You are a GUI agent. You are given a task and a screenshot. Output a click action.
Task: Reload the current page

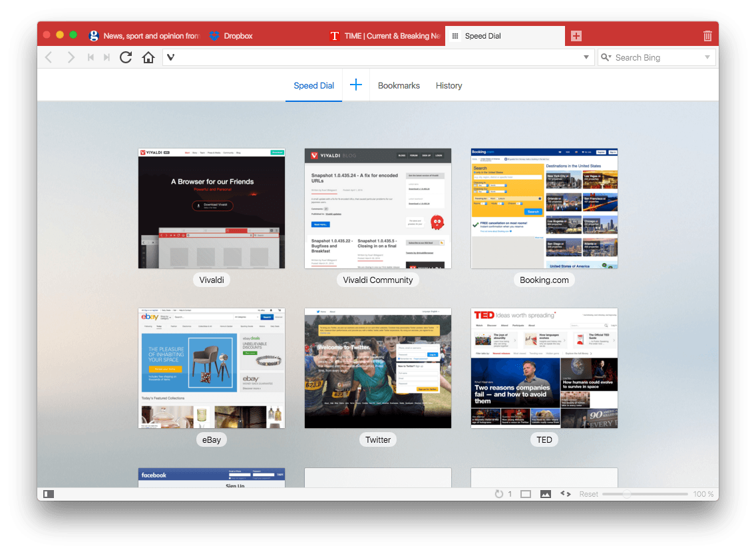point(126,57)
